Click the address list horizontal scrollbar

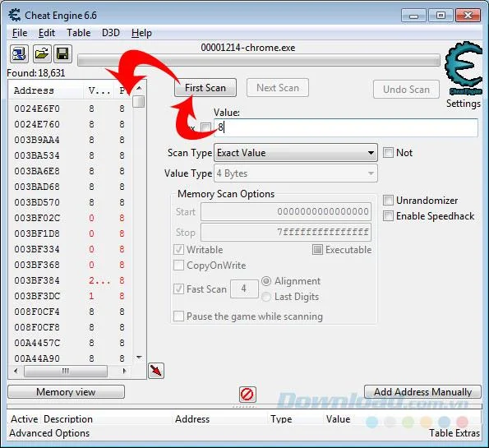[70, 371]
